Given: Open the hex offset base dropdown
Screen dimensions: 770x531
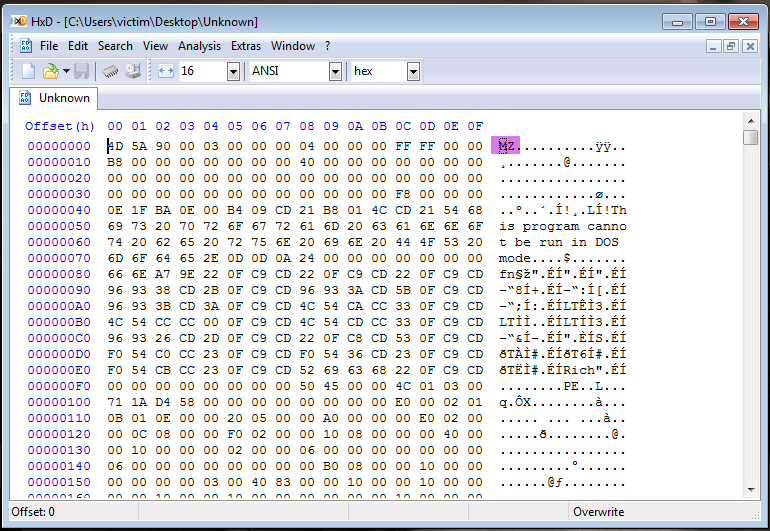Looking at the screenshot, I should [x=413, y=71].
